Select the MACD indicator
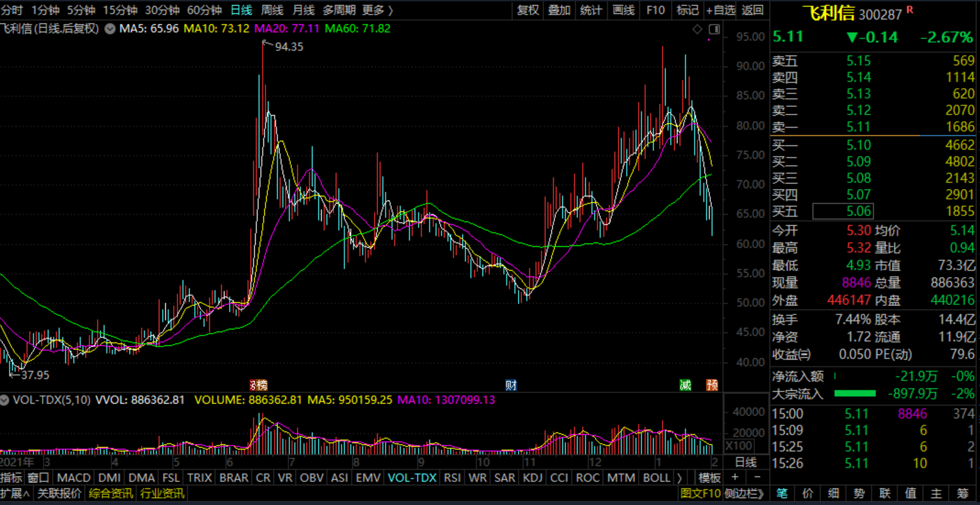This screenshot has width=980, height=505. pyautogui.click(x=73, y=477)
